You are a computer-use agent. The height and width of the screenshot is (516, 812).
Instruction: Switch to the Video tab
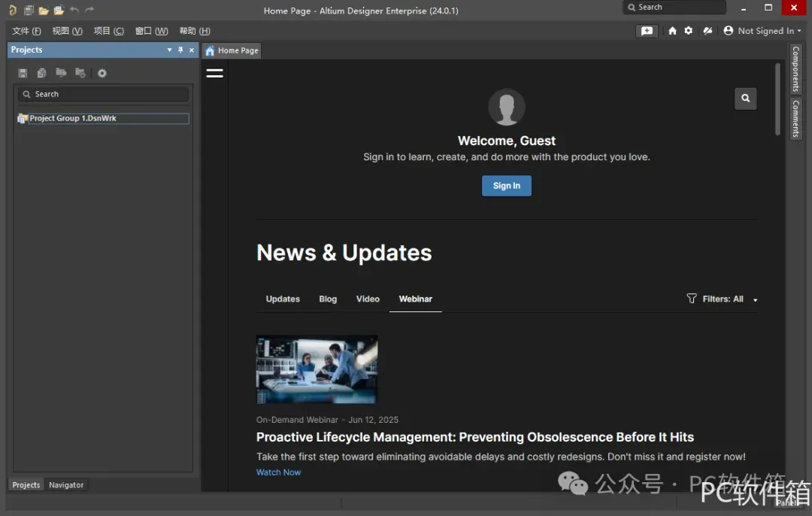point(368,299)
